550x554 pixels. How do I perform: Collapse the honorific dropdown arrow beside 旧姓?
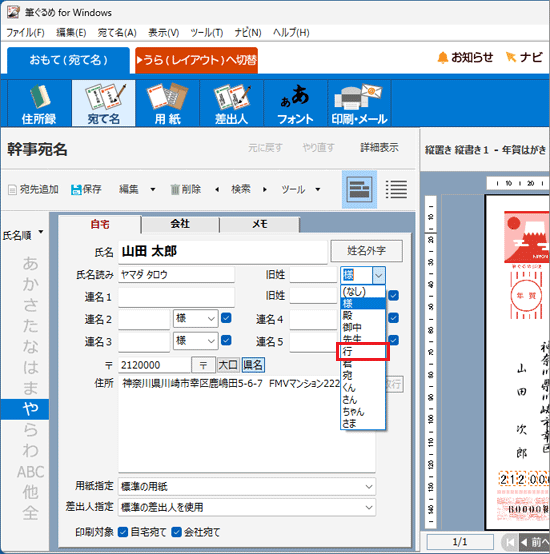click(378, 275)
